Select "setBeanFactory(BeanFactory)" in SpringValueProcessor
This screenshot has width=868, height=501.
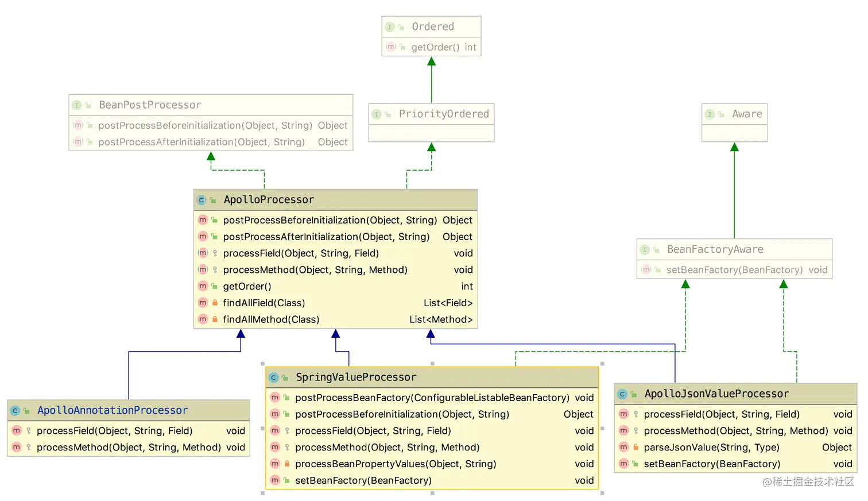pyautogui.click(x=363, y=480)
